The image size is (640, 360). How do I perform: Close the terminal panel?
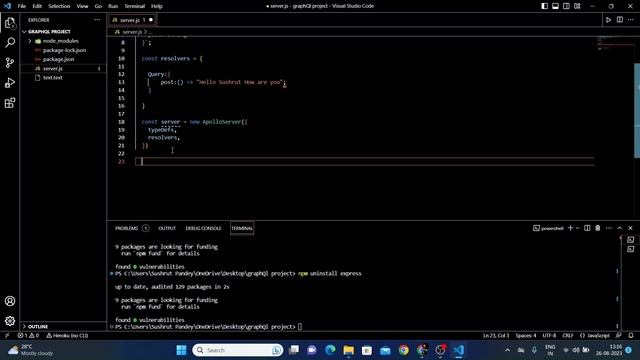(630, 228)
